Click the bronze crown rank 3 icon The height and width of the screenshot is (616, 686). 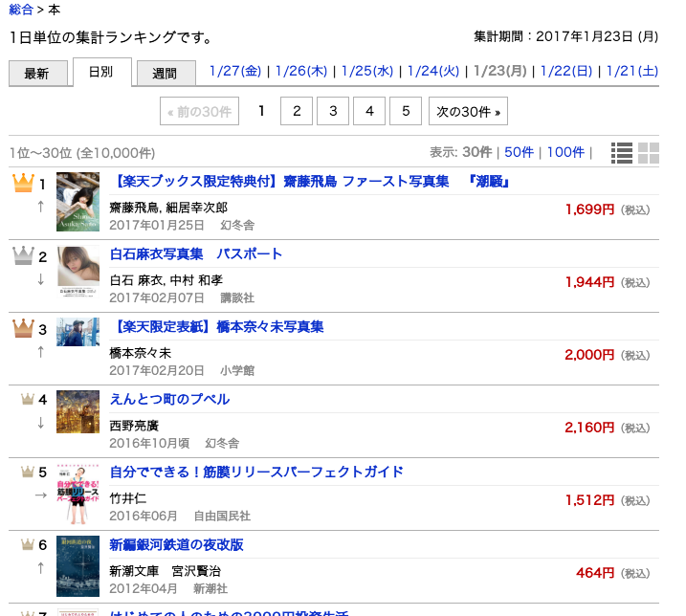tap(23, 328)
